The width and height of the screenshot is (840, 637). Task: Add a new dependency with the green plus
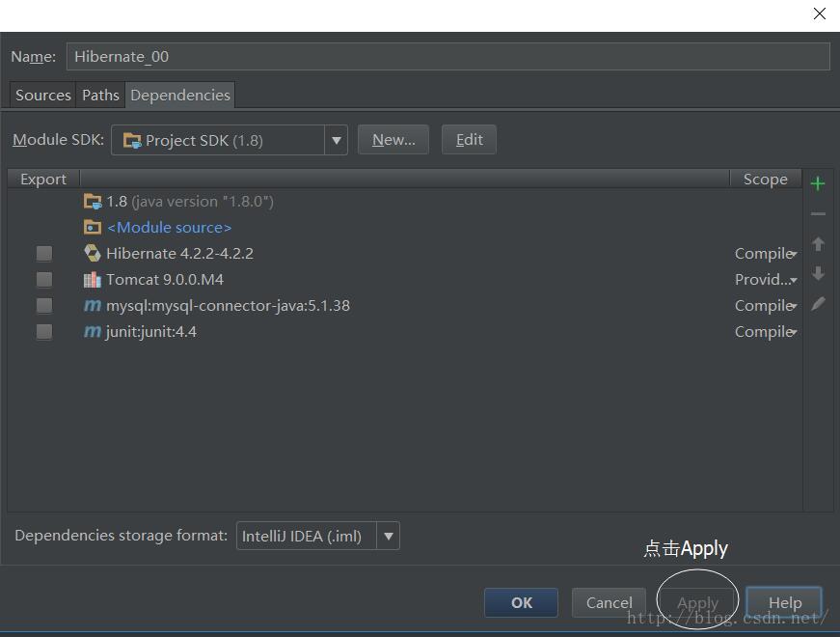coord(818,184)
